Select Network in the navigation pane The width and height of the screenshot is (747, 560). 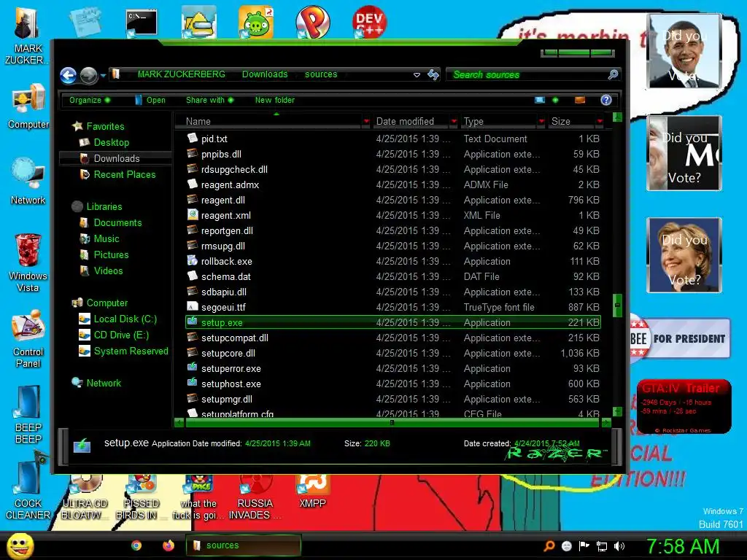[104, 384]
